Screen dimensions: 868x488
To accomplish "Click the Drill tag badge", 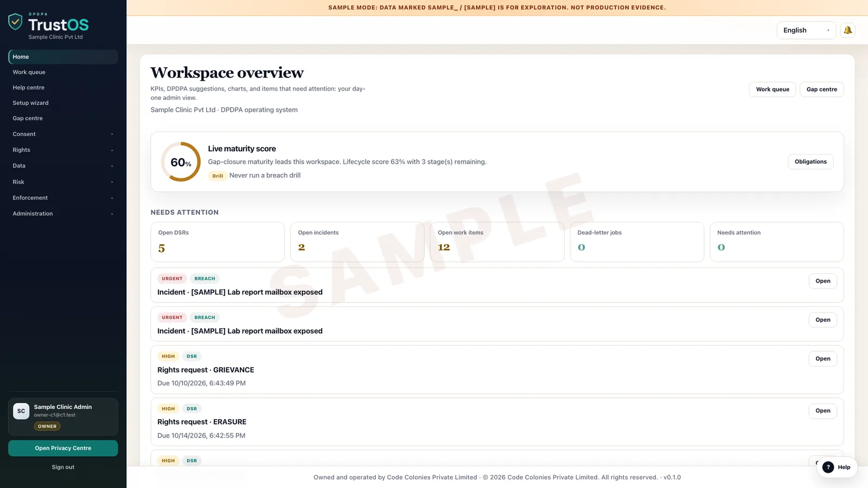I will [218, 176].
